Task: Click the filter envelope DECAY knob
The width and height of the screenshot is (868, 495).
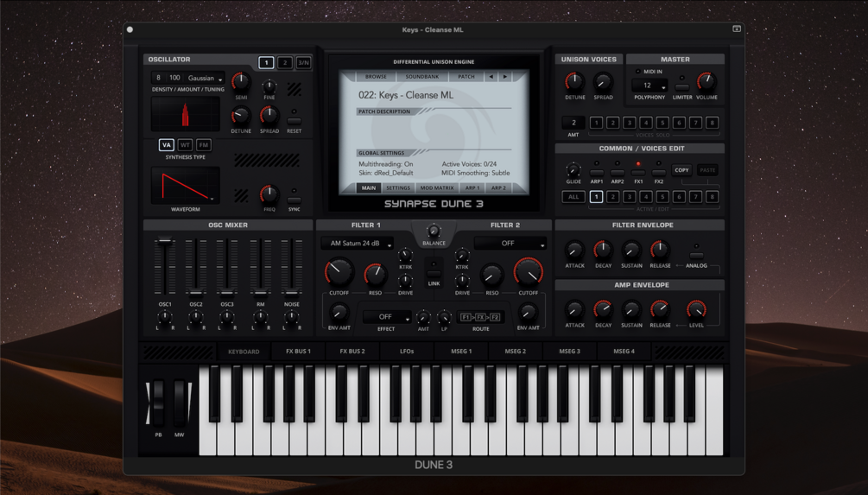Action: 603,251
